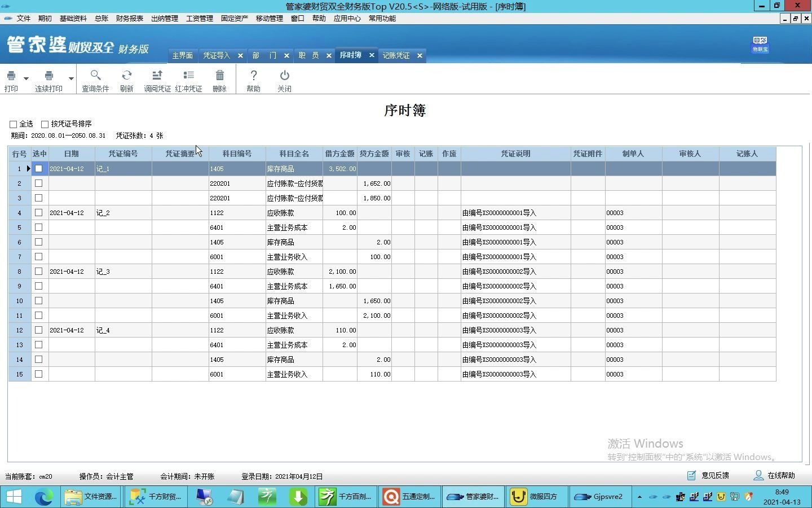Open 千方财贸 taskbar item
This screenshot has height=508, width=812.
[x=155, y=497]
